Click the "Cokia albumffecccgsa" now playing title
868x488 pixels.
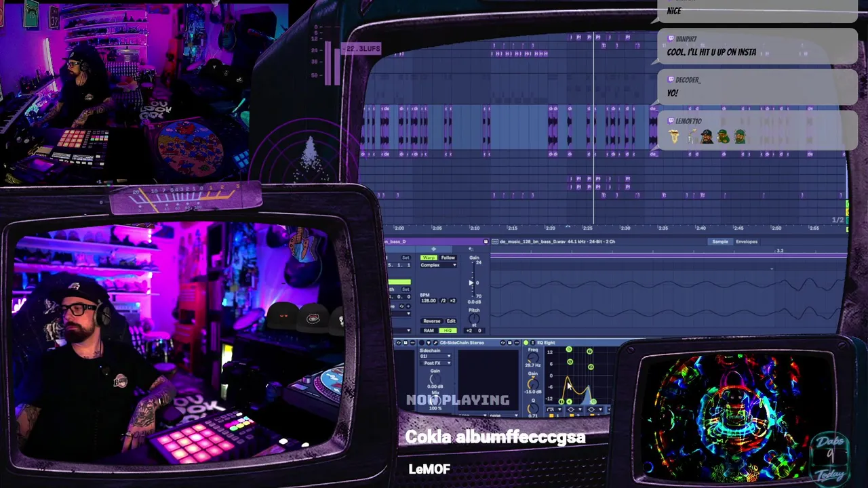pyautogui.click(x=495, y=437)
